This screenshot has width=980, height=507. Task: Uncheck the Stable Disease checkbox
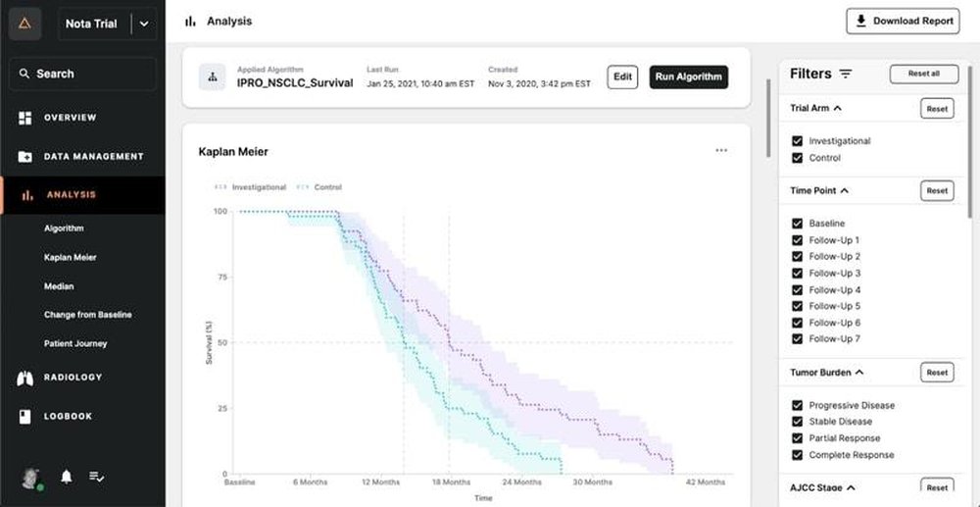click(x=797, y=422)
